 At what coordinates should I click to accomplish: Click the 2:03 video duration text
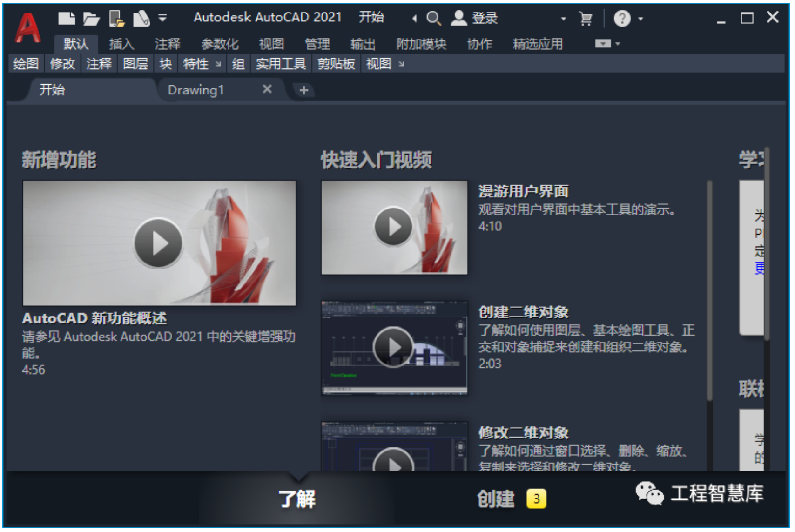tap(490, 364)
